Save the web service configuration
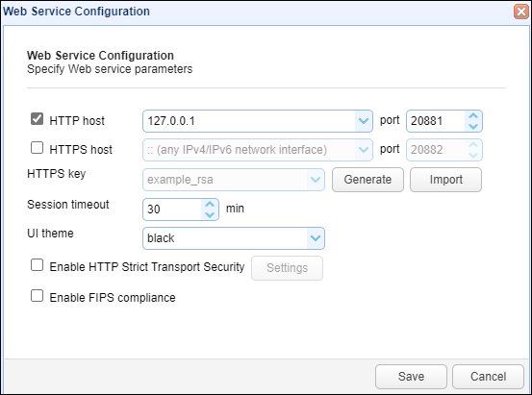The height and width of the screenshot is (395, 532). pos(411,377)
